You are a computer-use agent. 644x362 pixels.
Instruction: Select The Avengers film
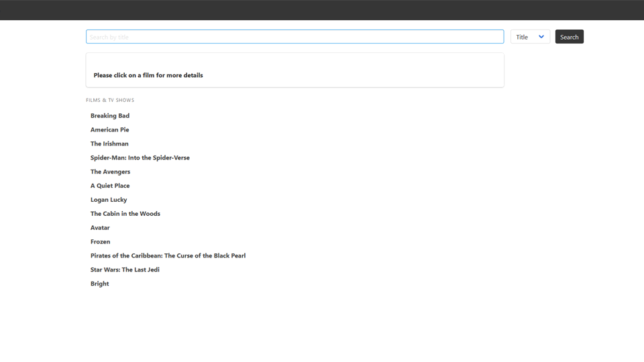pyautogui.click(x=110, y=172)
